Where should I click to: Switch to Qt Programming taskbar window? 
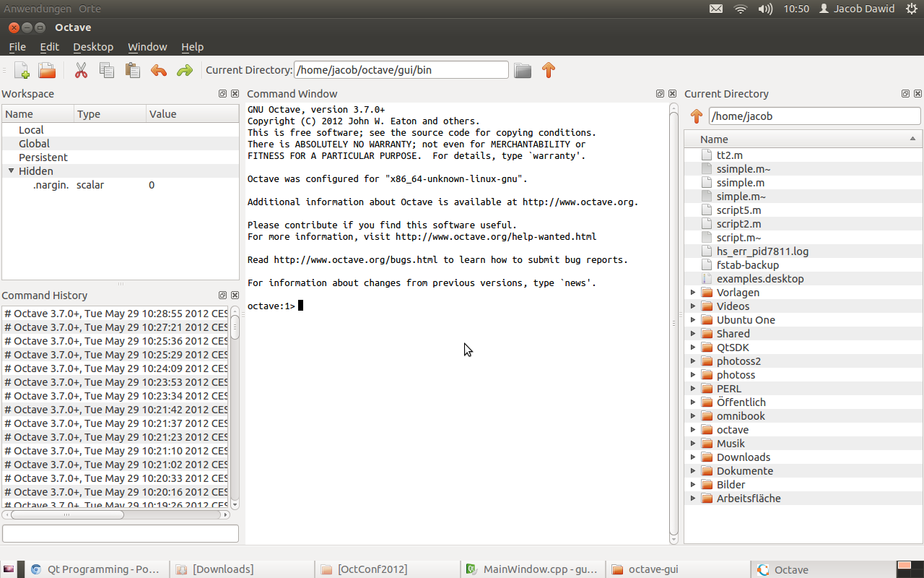pos(97,569)
